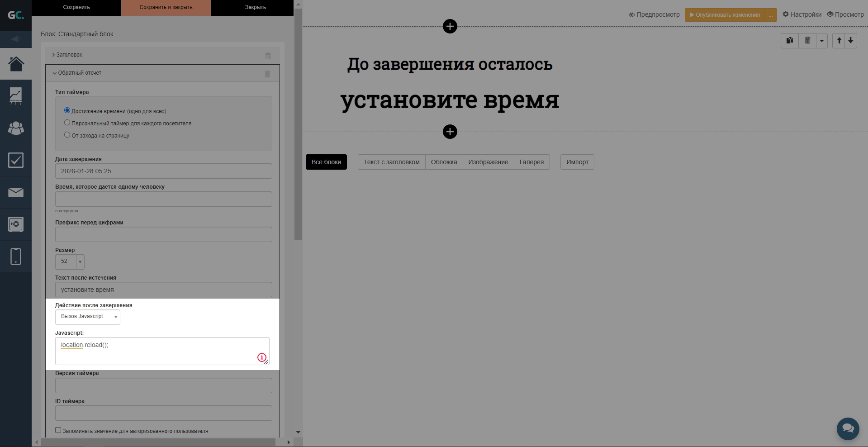Enable Запоминать значение для авторизованного пользователя checkbox
The height and width of the screenshot is (447, 868).
(58, 430)
